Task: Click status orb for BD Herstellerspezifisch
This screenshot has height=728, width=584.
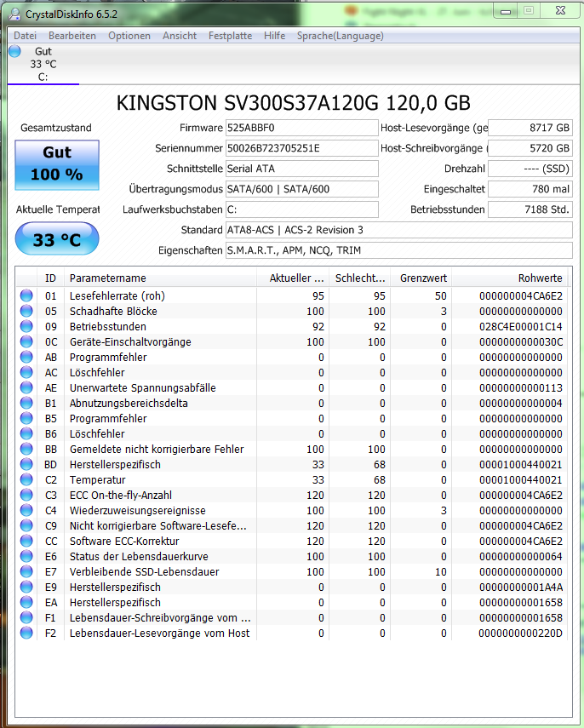Action: pyautogui.click(x=26, y=464)
